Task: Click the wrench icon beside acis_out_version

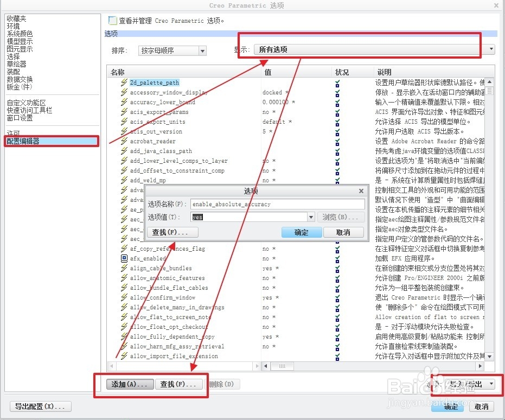Action: point(124,131)
